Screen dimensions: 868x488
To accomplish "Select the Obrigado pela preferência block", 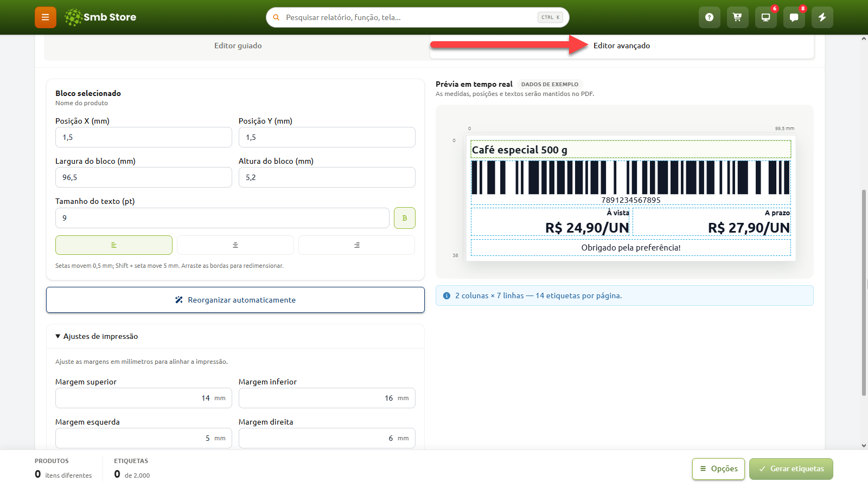I will coord(631,248).
